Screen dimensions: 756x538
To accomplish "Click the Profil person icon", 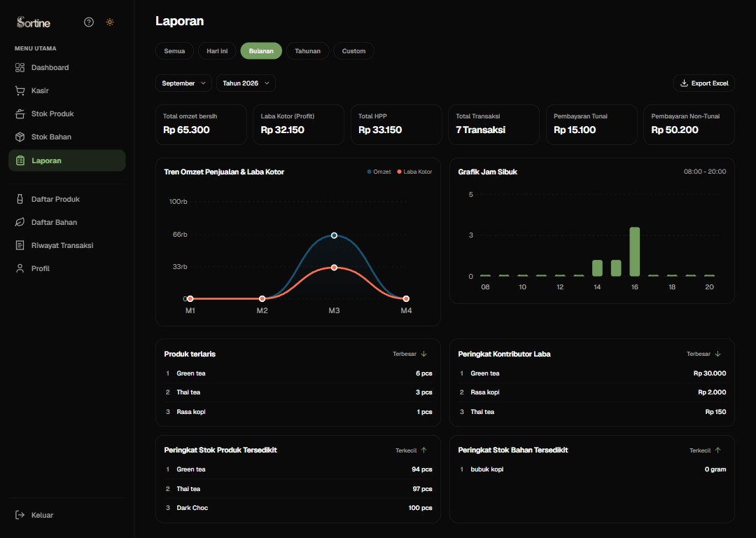I will pos(20,269).
